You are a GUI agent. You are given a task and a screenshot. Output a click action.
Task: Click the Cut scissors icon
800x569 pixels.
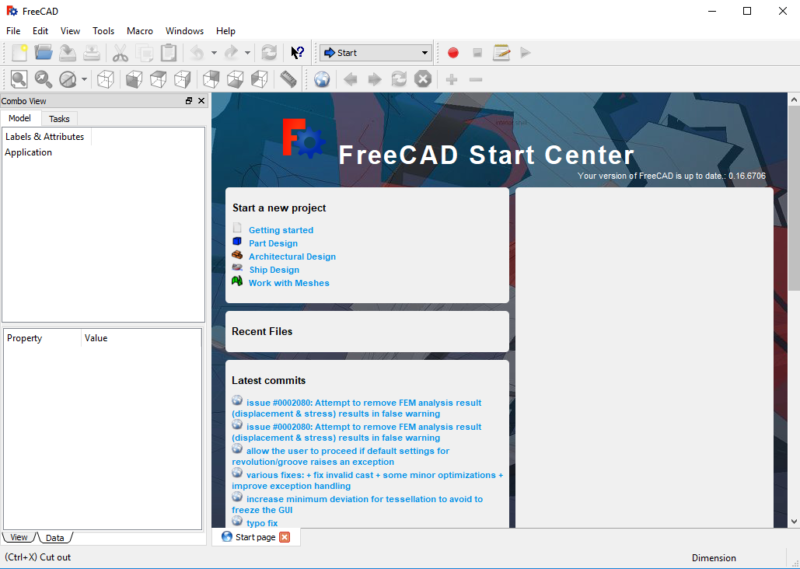point(120,53)
